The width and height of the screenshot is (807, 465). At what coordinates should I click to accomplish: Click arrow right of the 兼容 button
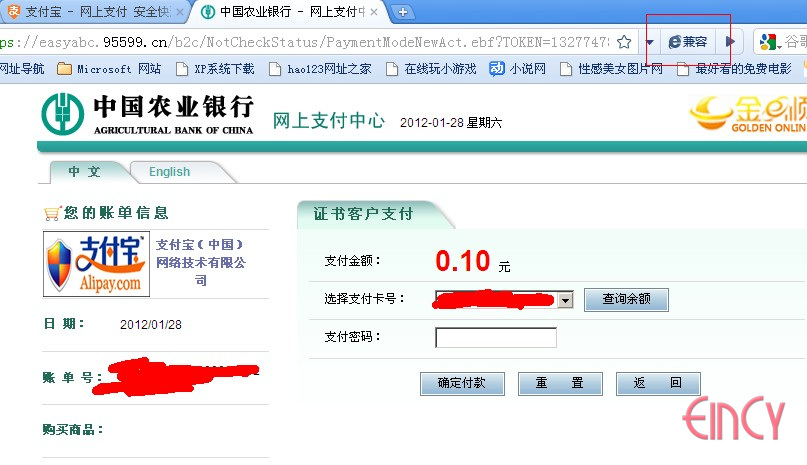click(x=730, y=42)
